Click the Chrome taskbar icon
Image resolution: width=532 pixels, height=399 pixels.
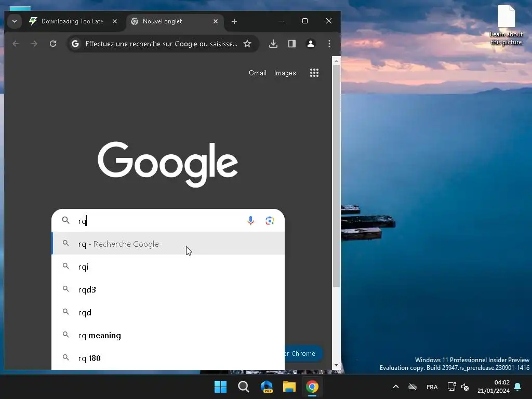point(312,387)
